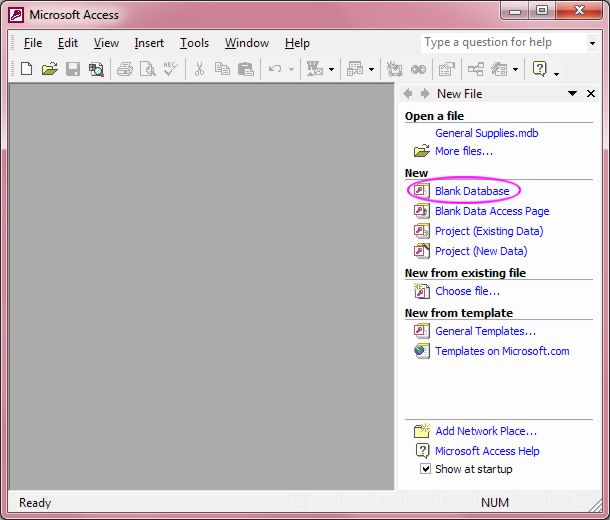
Task: Open the task pane menu dropdown triangle
Action: click(x=572, y=93)
